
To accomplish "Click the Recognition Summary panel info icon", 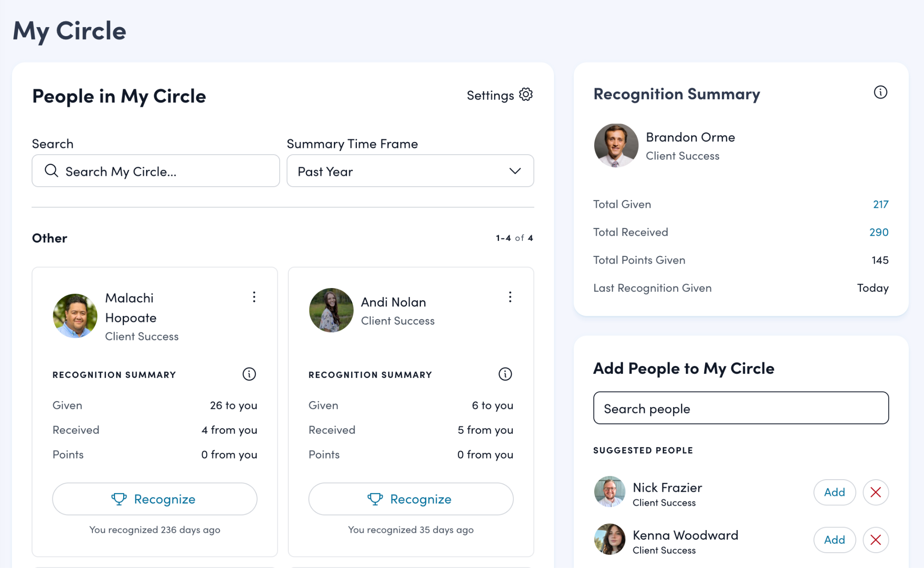I will (x=880, y=92).
